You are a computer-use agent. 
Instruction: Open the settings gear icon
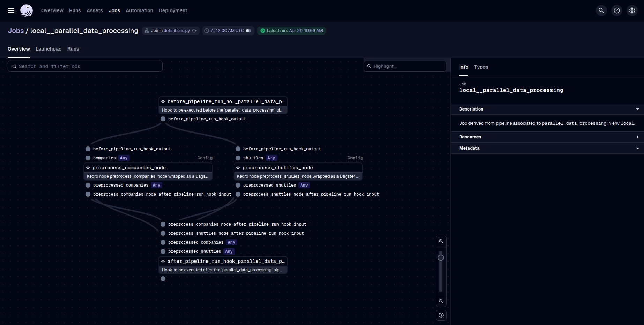tap(632, 10)
